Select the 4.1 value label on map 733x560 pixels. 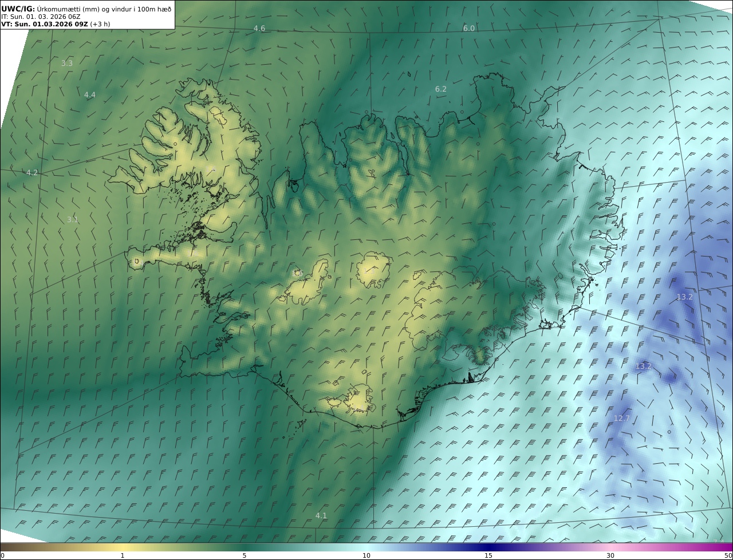tap(321, 515)
